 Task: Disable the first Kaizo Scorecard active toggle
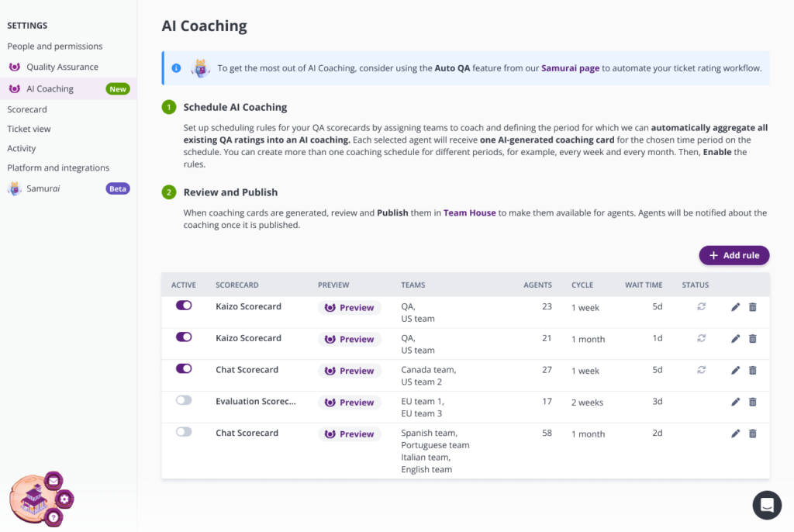coord(183,305)
